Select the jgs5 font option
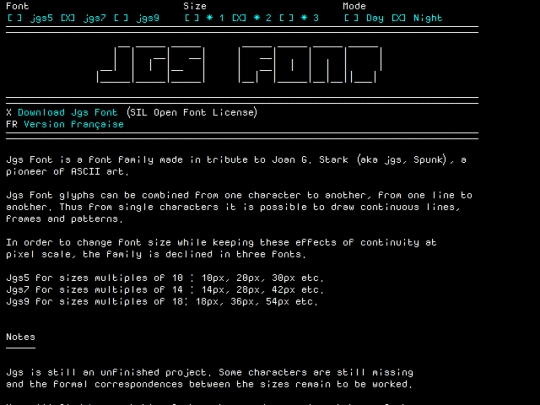540x405 pixels. coord(30,18)
